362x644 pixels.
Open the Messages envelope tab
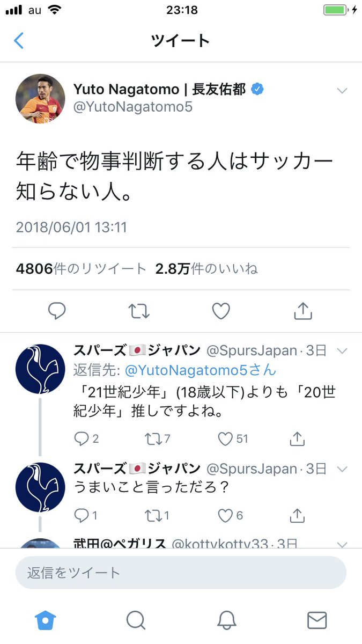tap(317, 620)
